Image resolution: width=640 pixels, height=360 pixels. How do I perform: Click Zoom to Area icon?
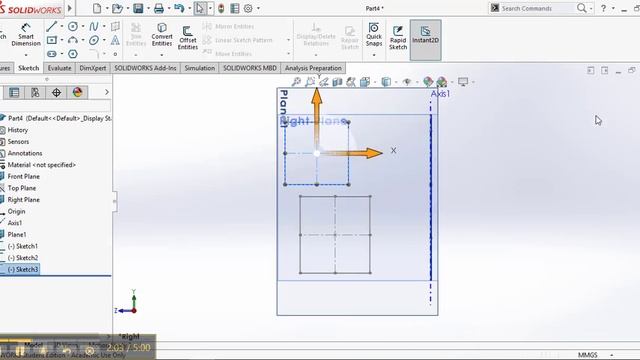click(x=310, y=82)
